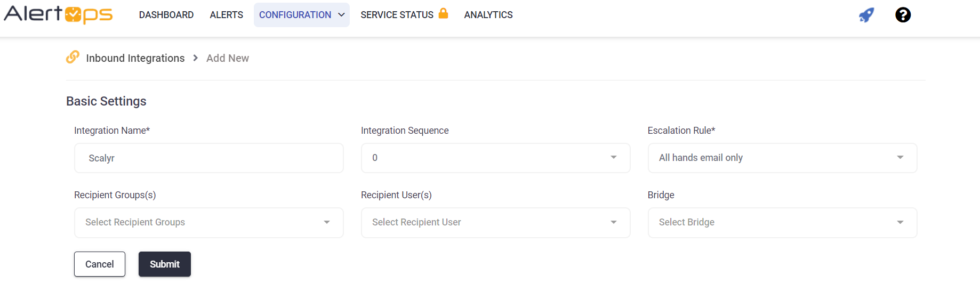Open the rocket quick-start icon
Viewport: 980px width, 283px height.
(866, 15)
